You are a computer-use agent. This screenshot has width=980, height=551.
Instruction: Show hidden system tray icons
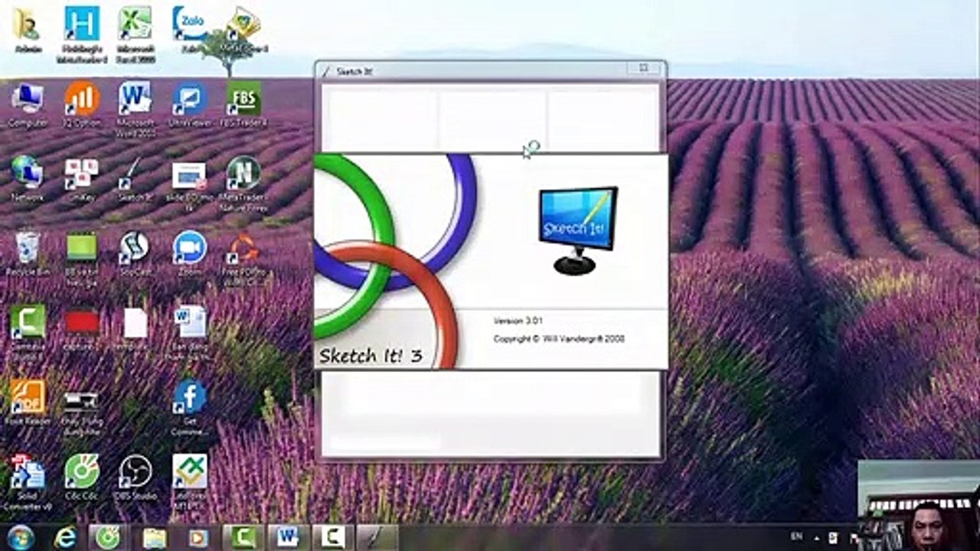[x=815, y=538]
